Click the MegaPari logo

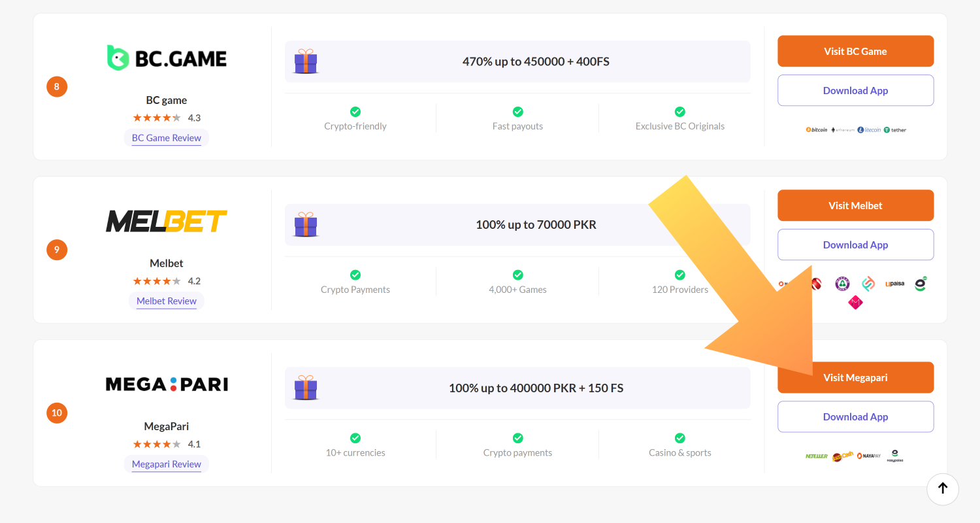167,384
